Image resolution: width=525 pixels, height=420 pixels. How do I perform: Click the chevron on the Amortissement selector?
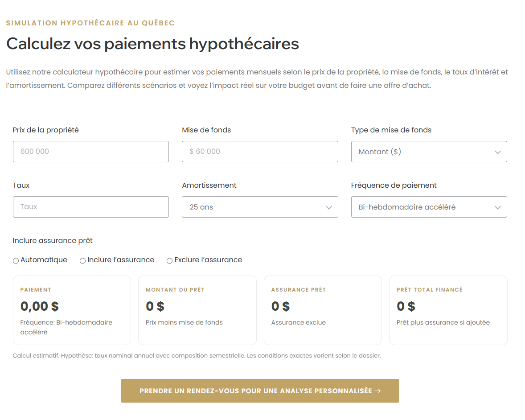point(329,207)
